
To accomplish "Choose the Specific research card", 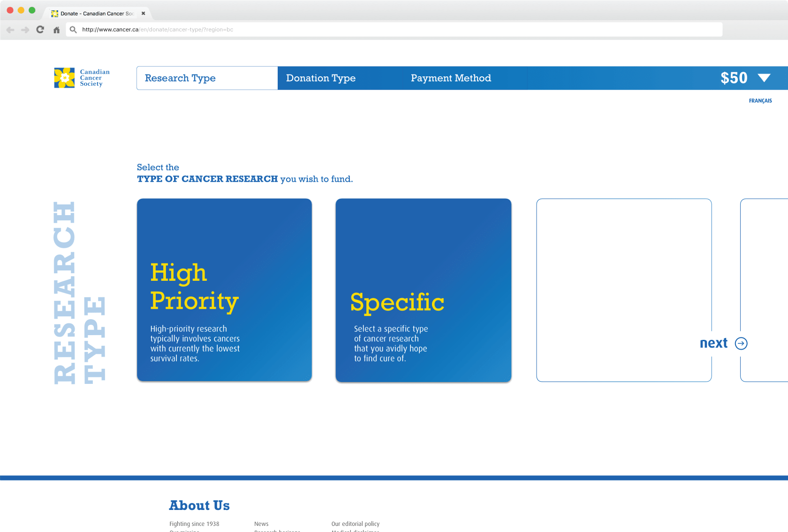I will [x=424, y=290].
